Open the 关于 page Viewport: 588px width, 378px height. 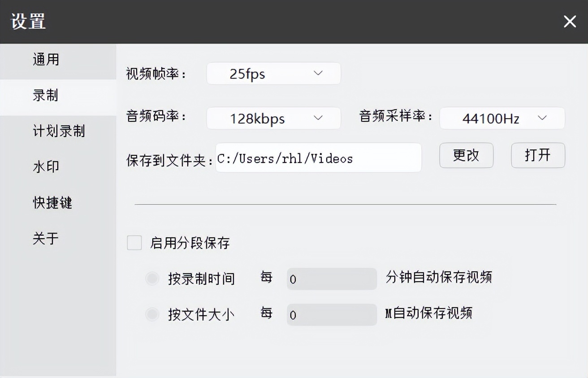point(45,239)
